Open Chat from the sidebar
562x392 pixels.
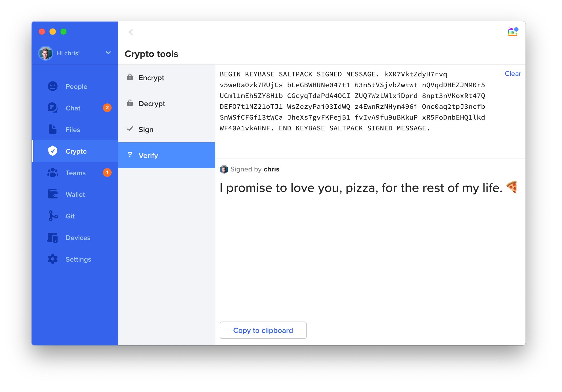75,108
